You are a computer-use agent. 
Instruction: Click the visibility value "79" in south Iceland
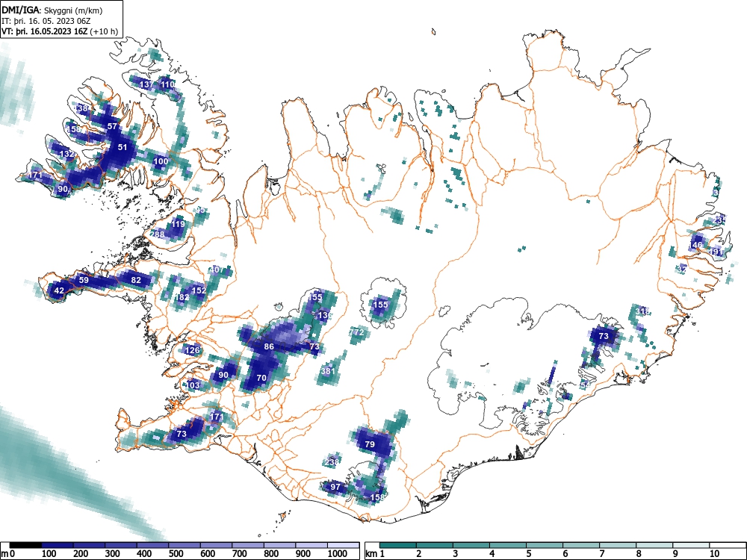click(x=370, y=444)
